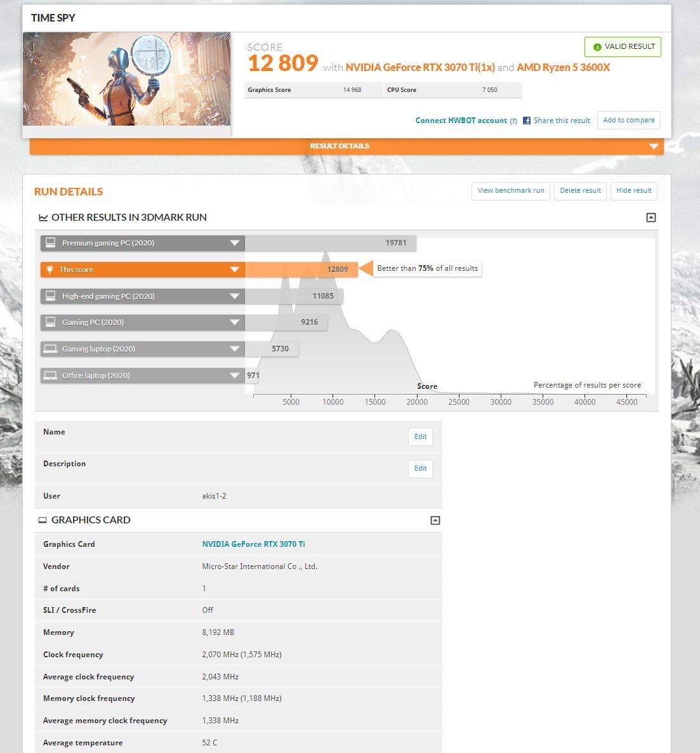Click the Hide result button
This screenshot has width=700, height=753.
pyautogui.click(x=634, y=191)
